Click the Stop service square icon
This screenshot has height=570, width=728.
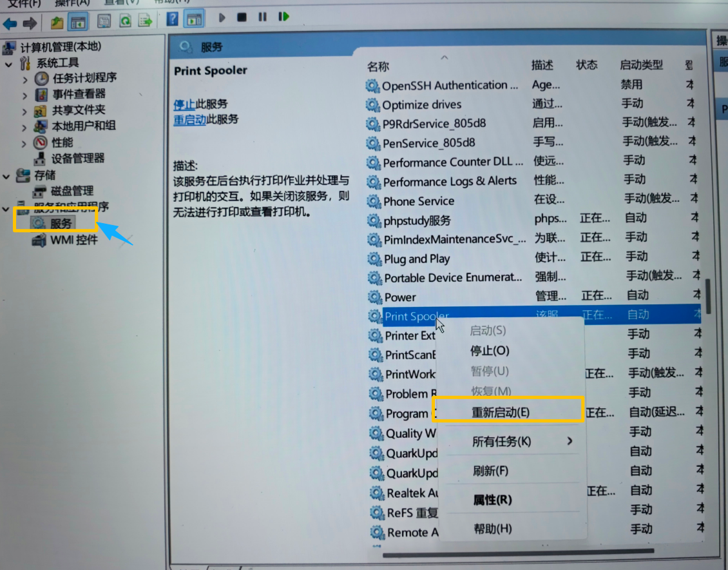(242, 17)
